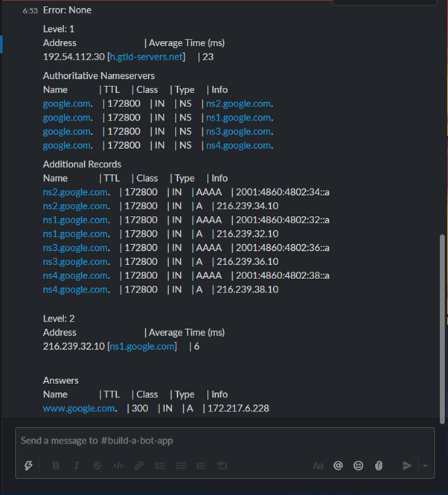Click the address 192.54.112.30
Screen dimensions: 448x495
(74, 57)
